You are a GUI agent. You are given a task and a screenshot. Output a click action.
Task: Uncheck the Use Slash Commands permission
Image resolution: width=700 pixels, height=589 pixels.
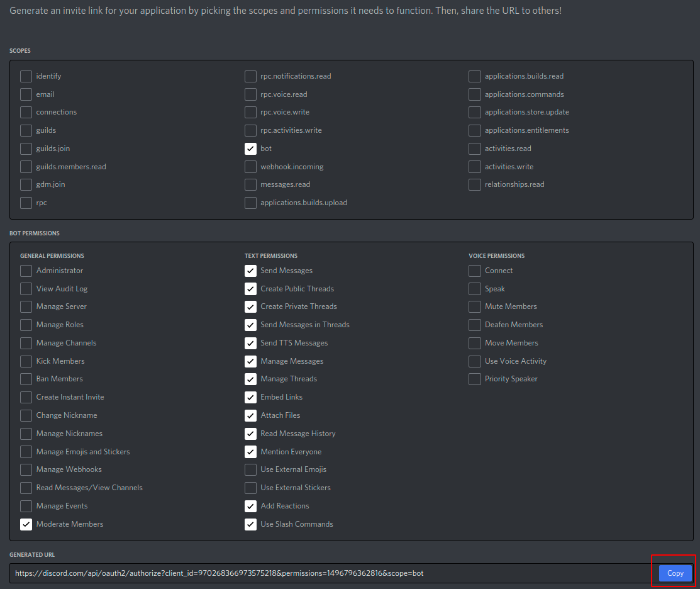(250, 524)
